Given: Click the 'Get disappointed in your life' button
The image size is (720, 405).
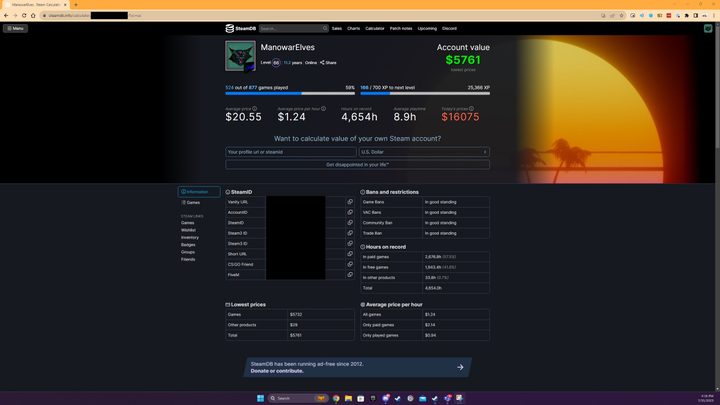Looking at the screenshot, I should coord(357,164).
